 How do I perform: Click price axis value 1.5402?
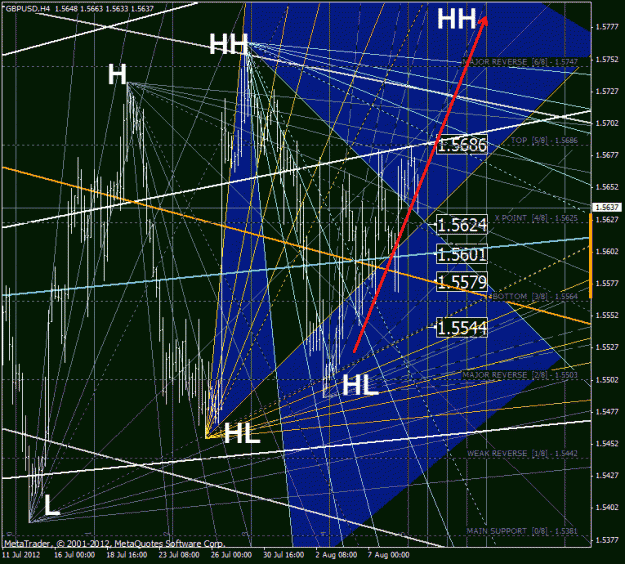[x=607, y=507]
